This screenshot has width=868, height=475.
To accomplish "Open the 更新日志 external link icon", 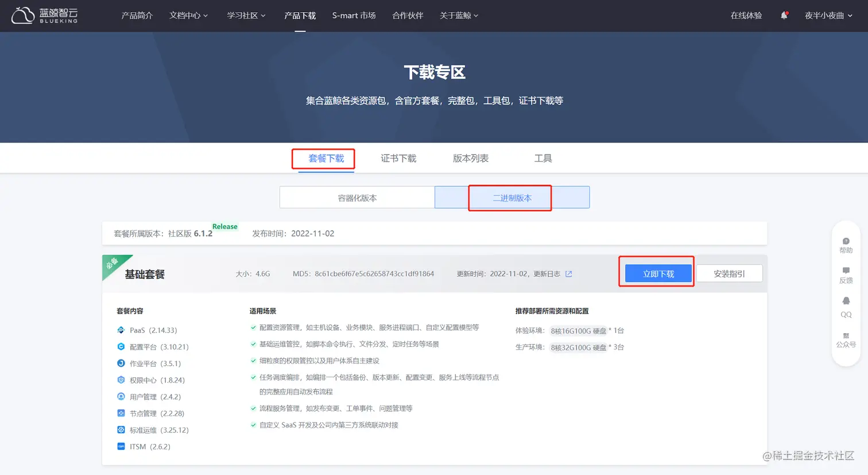I will click(x=568, y=274).
